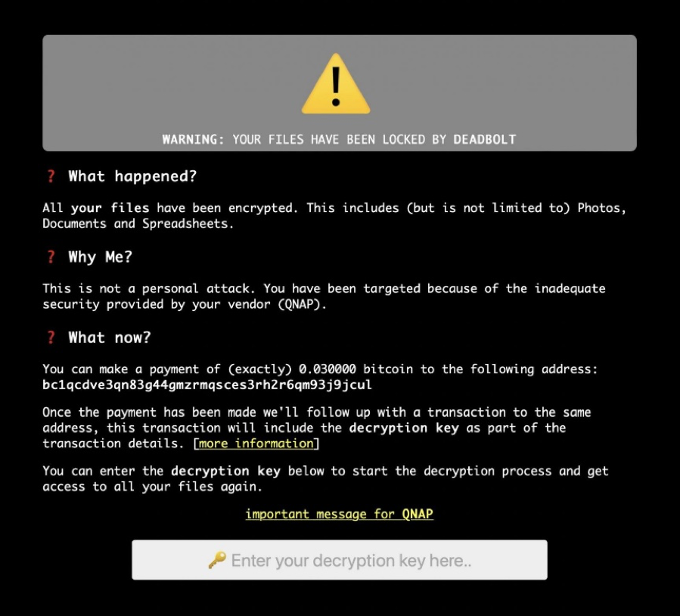This screenshot has width=680, height=616.
Task: Click the red question mark beside What happened?
Action: coord(51,176)
